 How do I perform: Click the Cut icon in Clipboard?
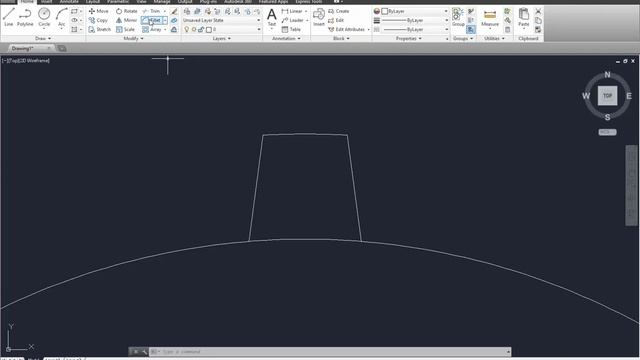pyautogui.click(x=538, y=11)
